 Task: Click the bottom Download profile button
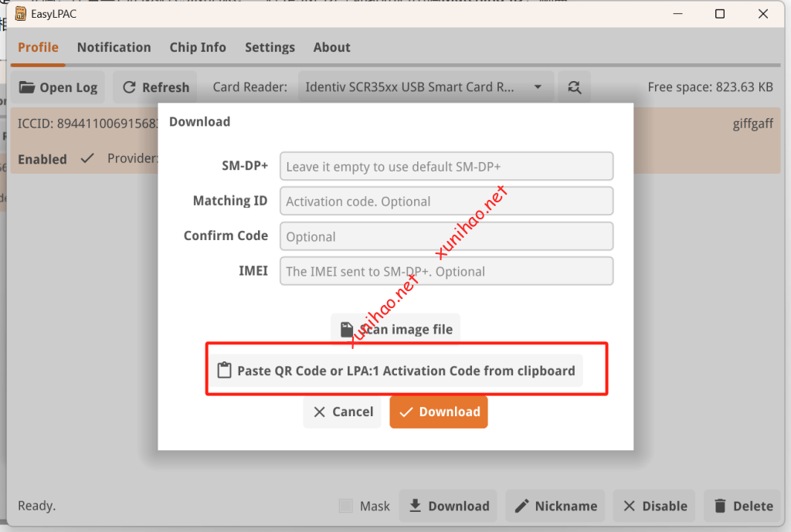(448, 507)
